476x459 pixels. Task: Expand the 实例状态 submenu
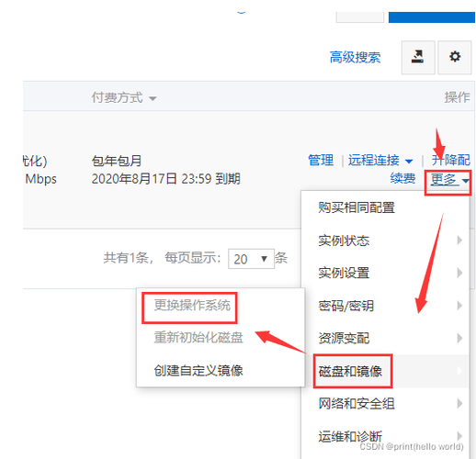coord(385,241)
